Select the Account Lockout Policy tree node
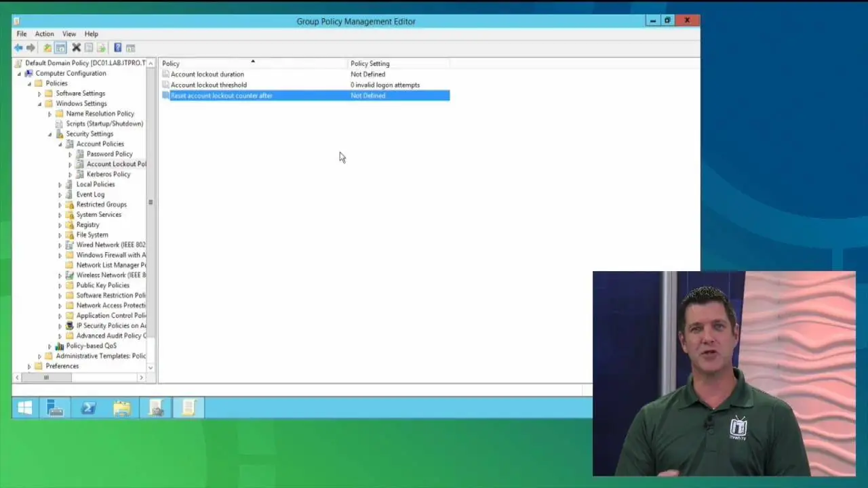The height and width of the screenshot is (488, 868). click(x=116, y=164)
